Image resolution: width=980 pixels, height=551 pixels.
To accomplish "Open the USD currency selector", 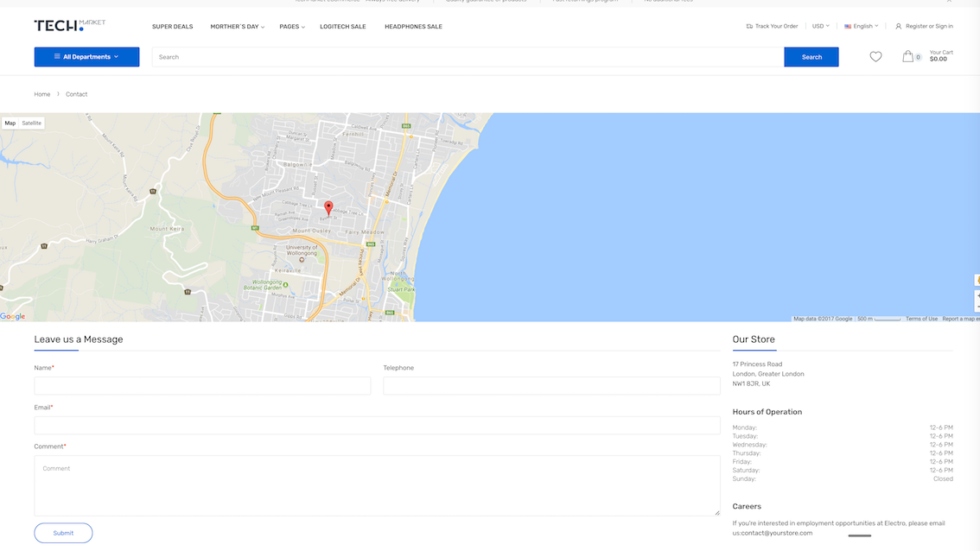I will click(821, 26).
